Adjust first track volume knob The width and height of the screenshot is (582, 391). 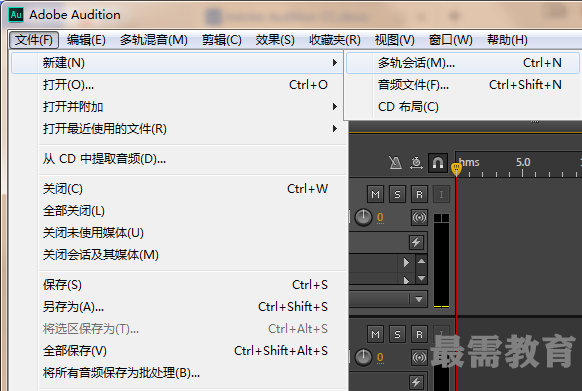pyautogui.click(x=363, y=218)
